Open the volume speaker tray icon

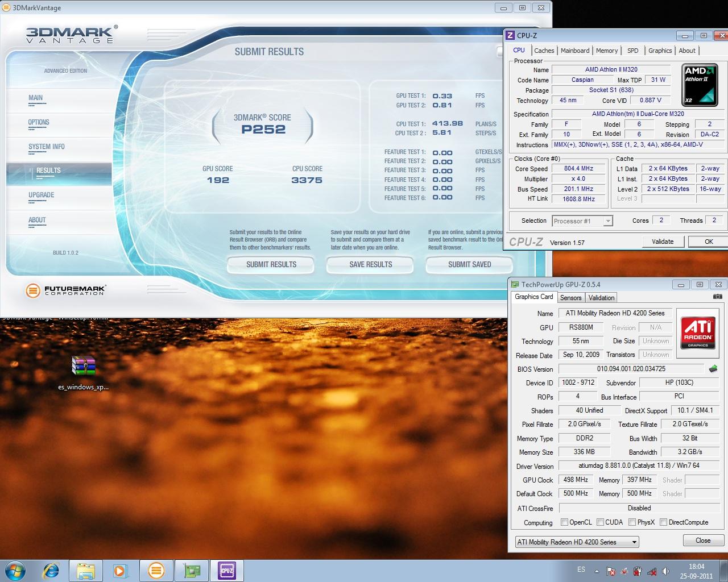click(x=665, y=571)
